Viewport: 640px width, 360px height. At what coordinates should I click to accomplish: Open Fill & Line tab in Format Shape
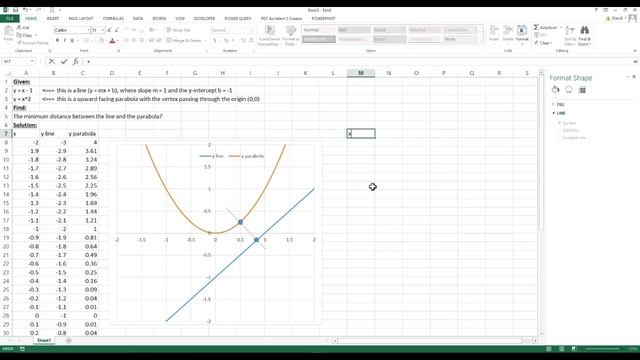click(555, 90)
